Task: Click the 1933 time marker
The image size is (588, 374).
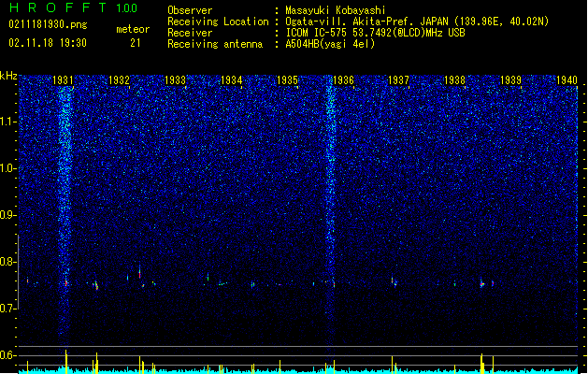Action: pyautogui.click(x=175, y=79)
